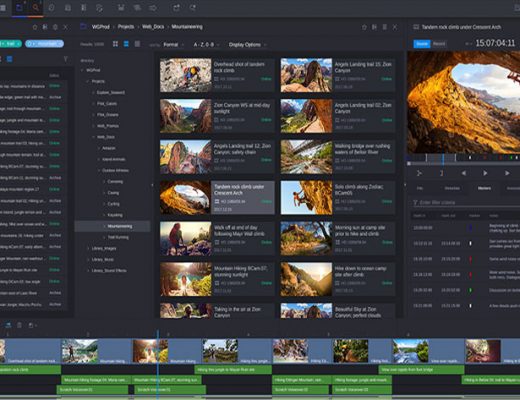
Task: Select Morning sun at camp site clip
Action: click(x=338, y=239)
